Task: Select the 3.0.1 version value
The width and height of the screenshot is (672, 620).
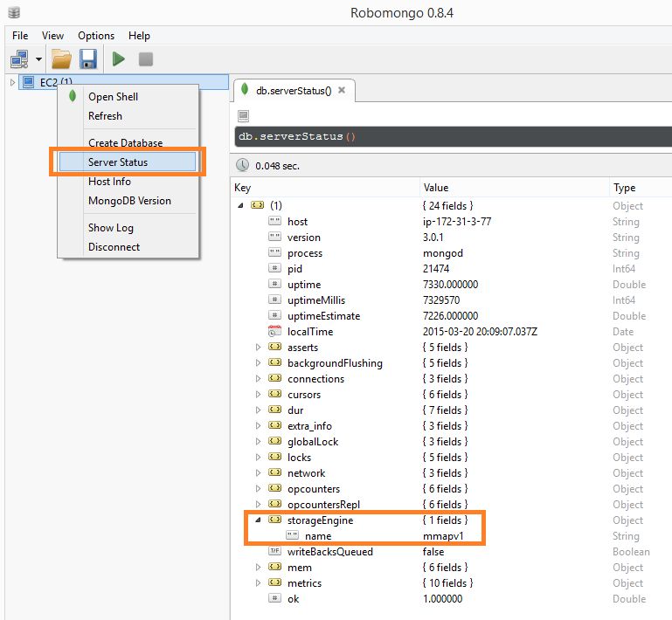Action: pos(433,238)
